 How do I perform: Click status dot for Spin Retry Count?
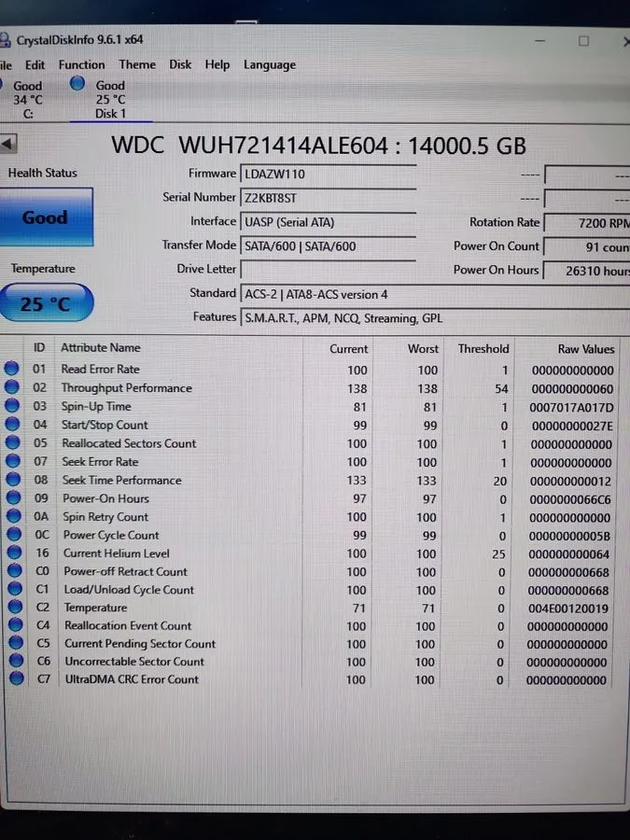tap(13, 515)
